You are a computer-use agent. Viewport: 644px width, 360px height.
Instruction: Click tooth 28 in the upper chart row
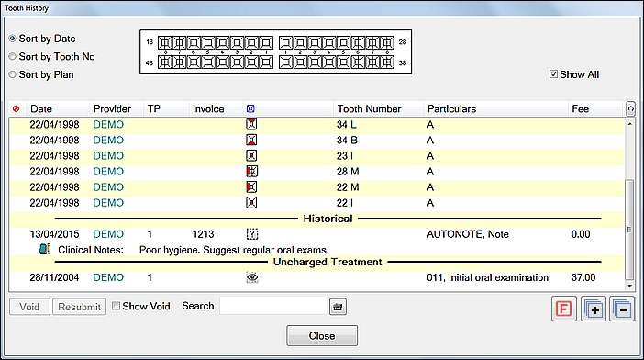387,42
